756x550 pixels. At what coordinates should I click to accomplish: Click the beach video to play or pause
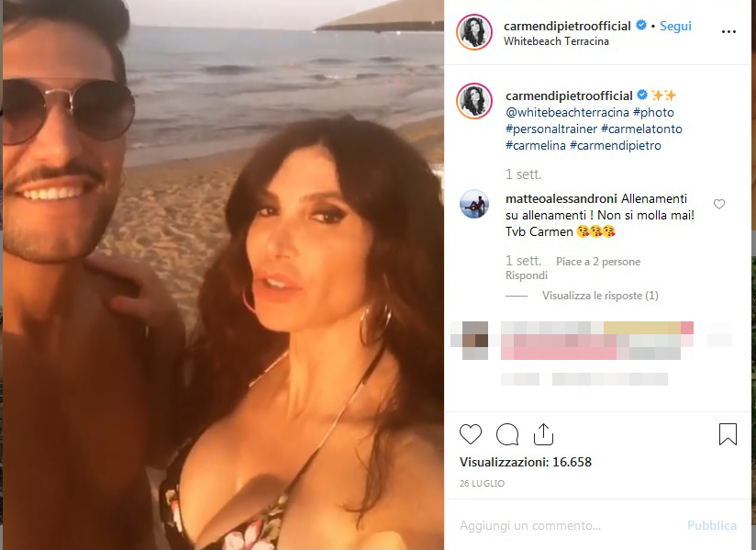[223, 275]
